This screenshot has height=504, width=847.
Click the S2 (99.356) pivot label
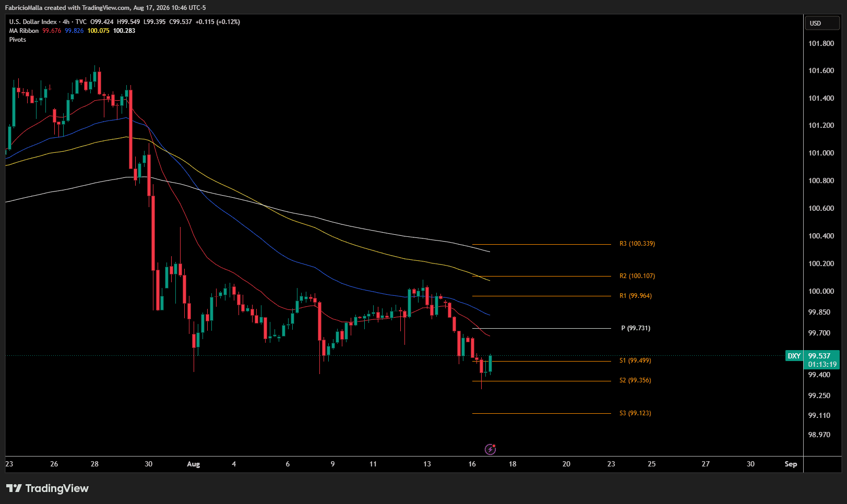click(x=635, y=380)
